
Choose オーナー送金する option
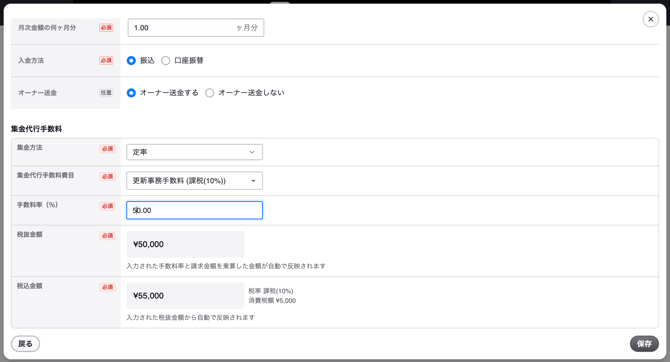pyautogui.click(x=131, y=93)
